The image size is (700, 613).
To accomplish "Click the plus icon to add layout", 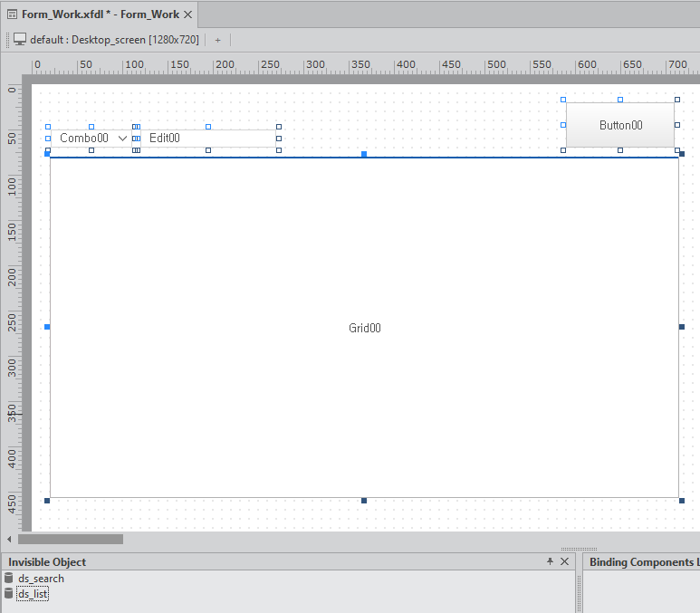I will pyautogui.click(x=217, y=40).
